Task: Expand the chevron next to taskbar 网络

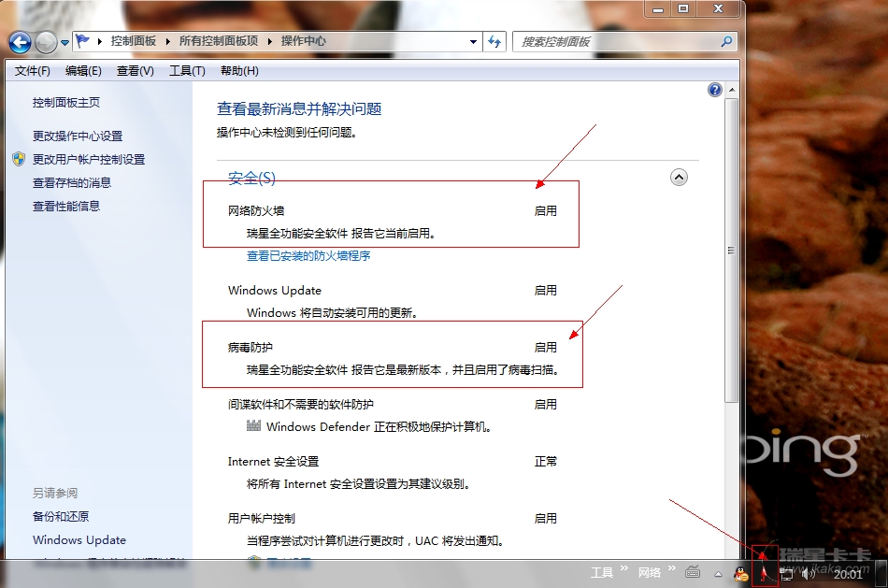Action: click(672, 568)
